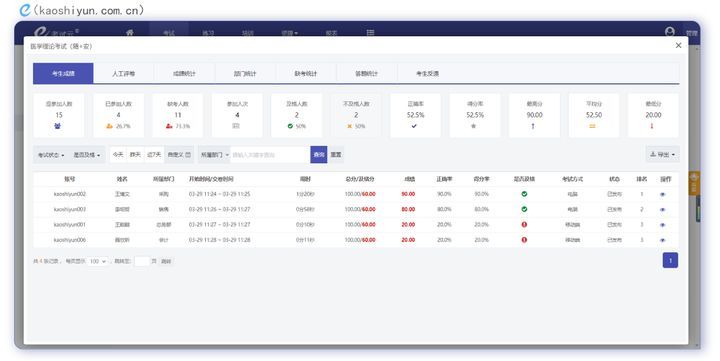This screenshot has width=720, height=361.
Task: Select account cell kaoshiyun002
Action: (x=70, y=194)
